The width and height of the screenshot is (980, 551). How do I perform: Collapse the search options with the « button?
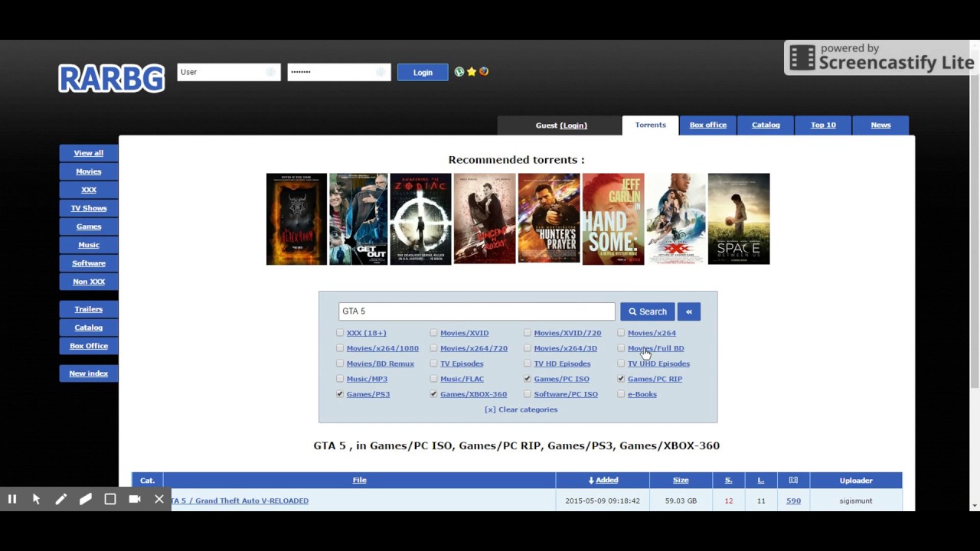click(689, 311)
